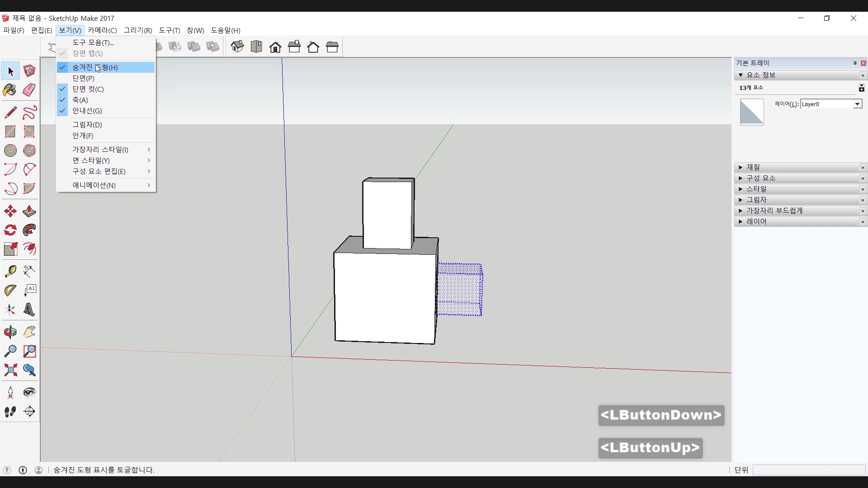Expand the 재질 materials panel
This screenshot has width=868, height=488.
point(753,167)
